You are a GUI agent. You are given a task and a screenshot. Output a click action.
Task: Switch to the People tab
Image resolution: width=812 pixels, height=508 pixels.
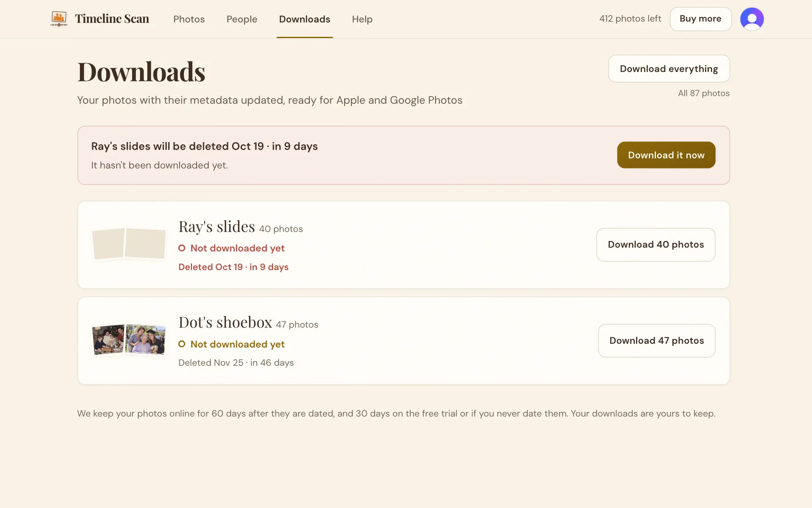(242, 19)
